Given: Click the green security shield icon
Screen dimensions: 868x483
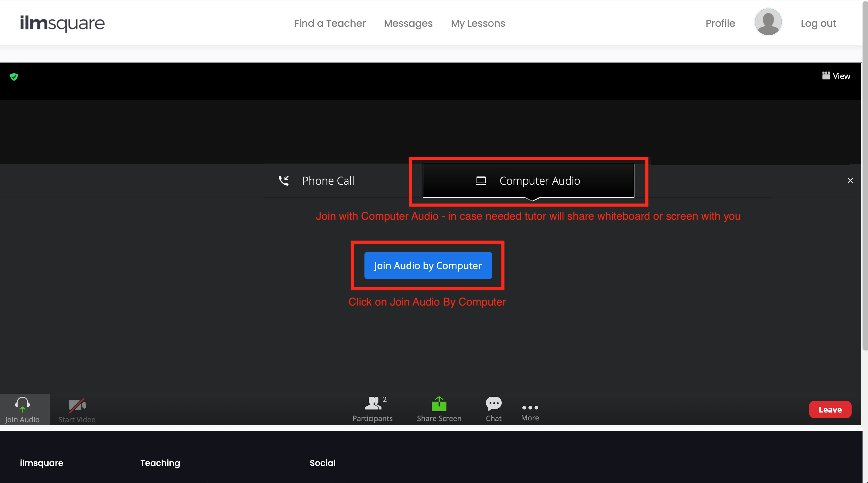Looking at the screenshot, I should coord(14,77).
